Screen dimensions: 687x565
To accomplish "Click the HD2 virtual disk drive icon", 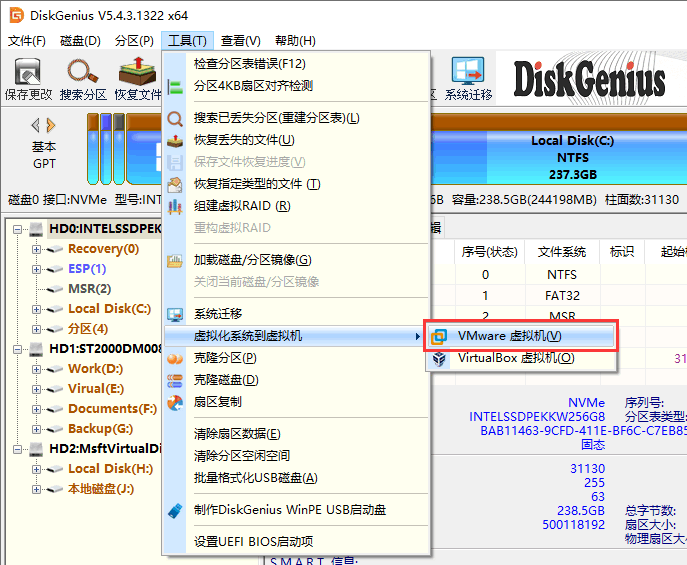I will [36, 449].
